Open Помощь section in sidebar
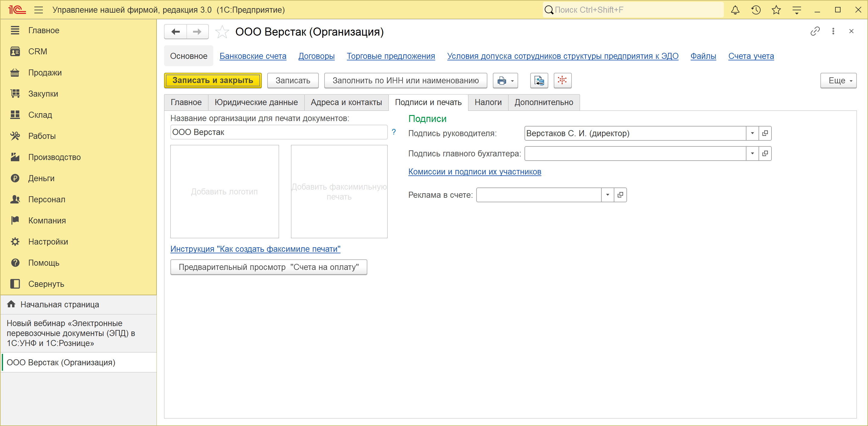This screenshot has height=426, width=868. (78, 263)
